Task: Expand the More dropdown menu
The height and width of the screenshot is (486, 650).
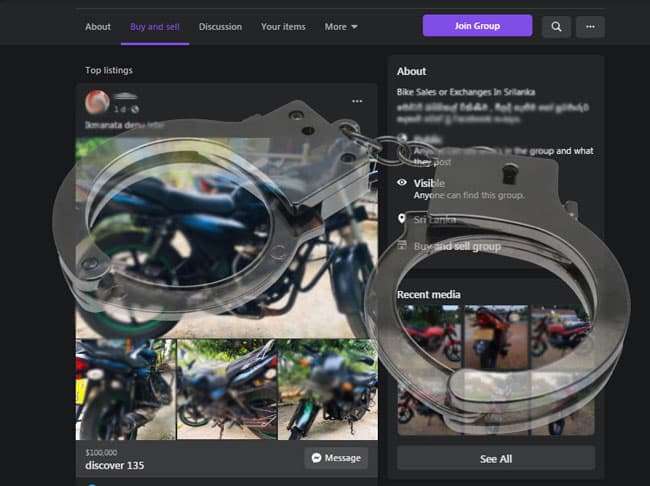Action: (x=341, y=27)
